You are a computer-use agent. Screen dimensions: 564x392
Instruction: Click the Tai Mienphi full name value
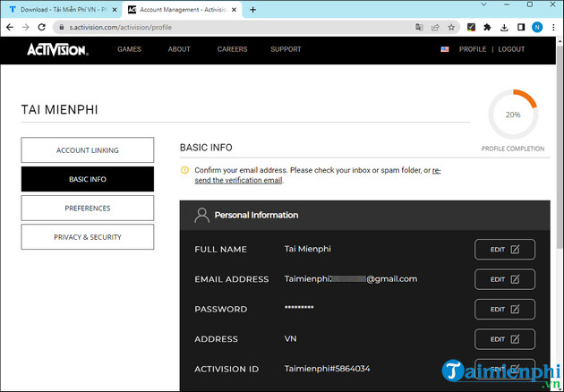click(x=308, y=249)
